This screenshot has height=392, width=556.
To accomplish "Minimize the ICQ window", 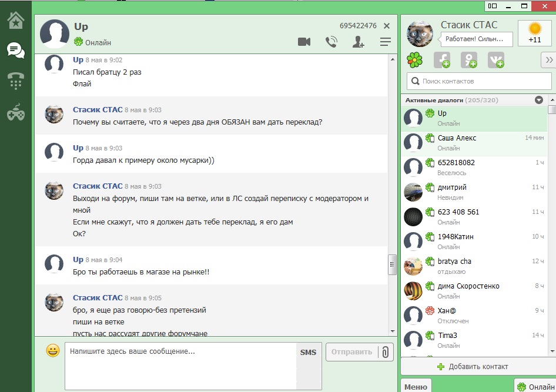I will [508, 6].
